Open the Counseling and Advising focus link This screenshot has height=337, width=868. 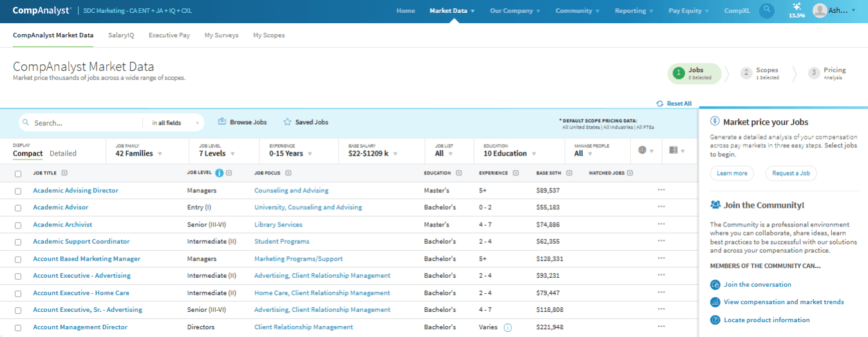pos(291,190)
